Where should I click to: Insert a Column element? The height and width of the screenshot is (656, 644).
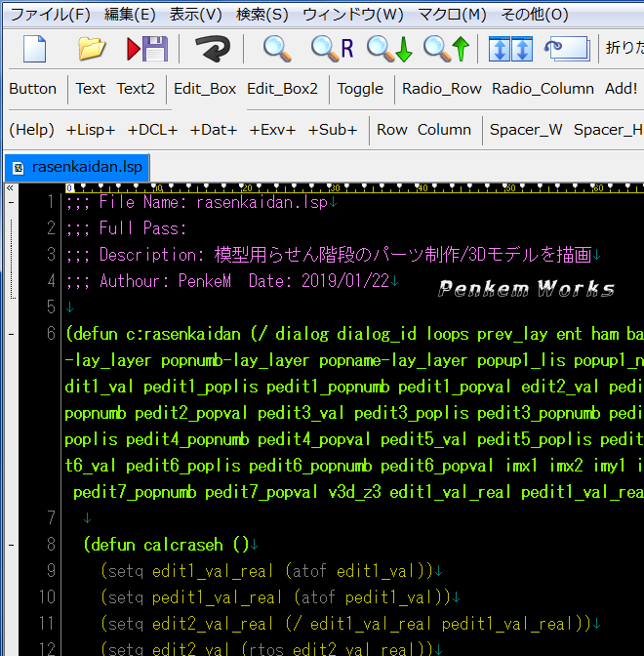(444, 130)
